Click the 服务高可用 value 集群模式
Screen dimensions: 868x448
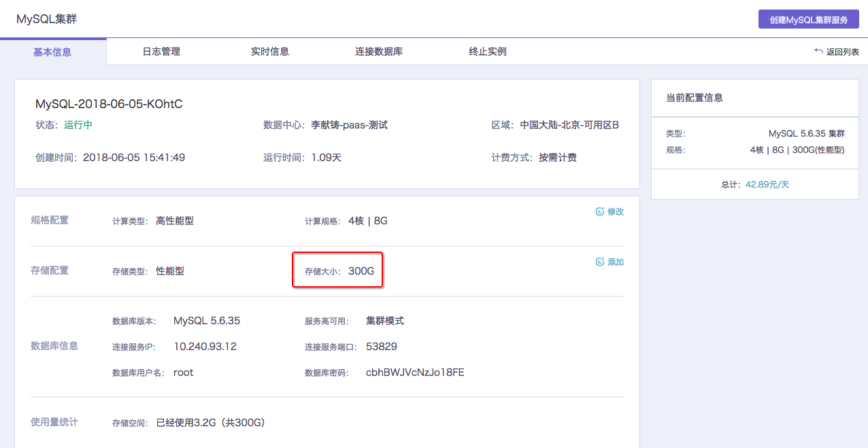coord(385,321)
